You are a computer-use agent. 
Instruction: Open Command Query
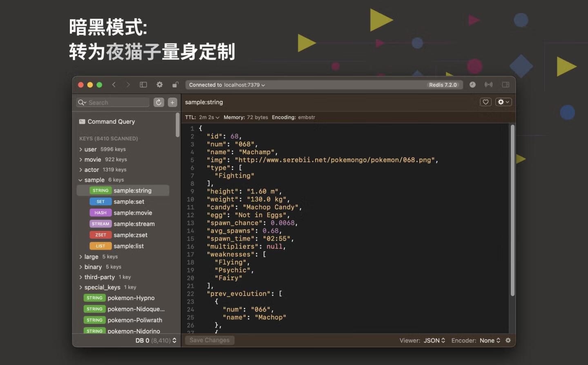point(111,122)
